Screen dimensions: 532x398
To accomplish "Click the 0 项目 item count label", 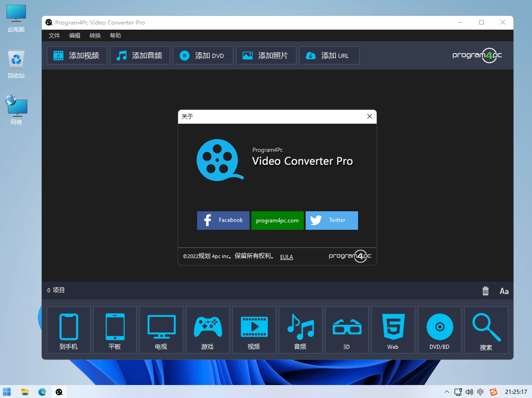I will click(56, 290).
